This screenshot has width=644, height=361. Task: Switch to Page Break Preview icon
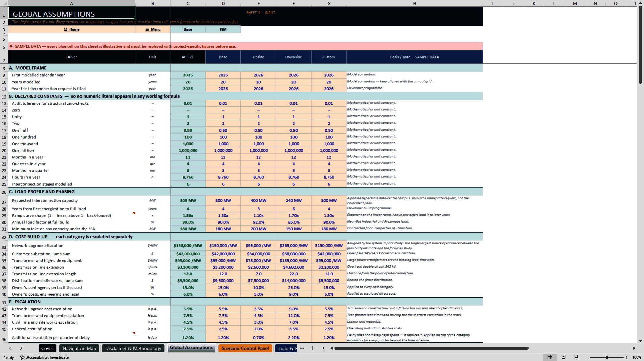pos(577,357)
